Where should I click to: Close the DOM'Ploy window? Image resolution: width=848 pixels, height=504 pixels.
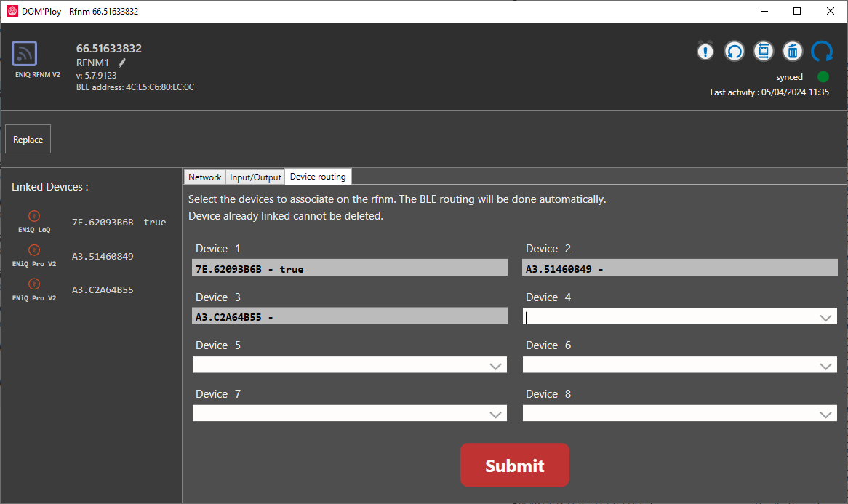831,11
